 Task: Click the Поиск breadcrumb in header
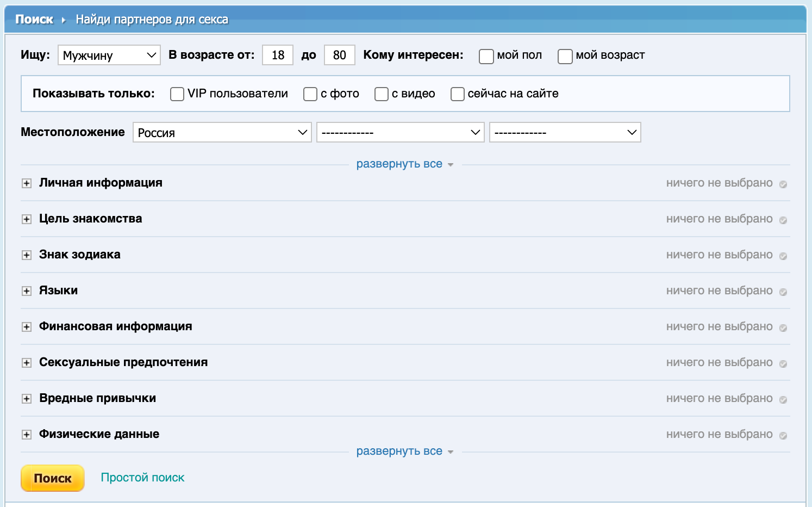pos(34,20)
